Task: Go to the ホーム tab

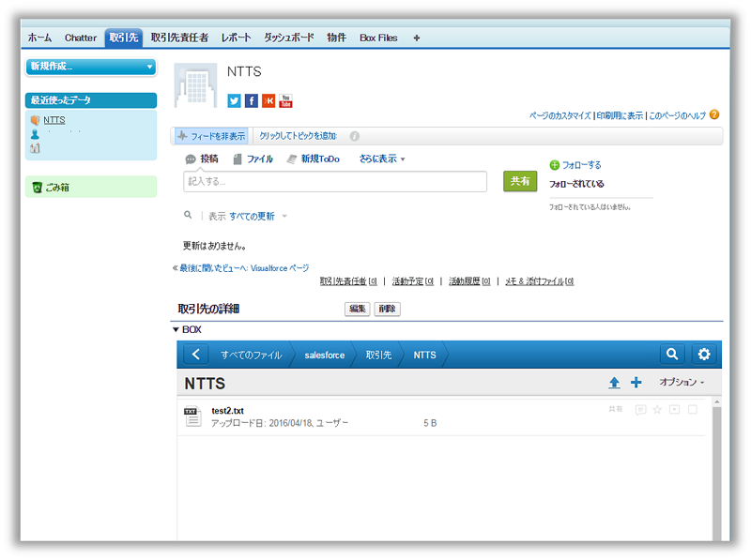Action: (x=39, y=38)
